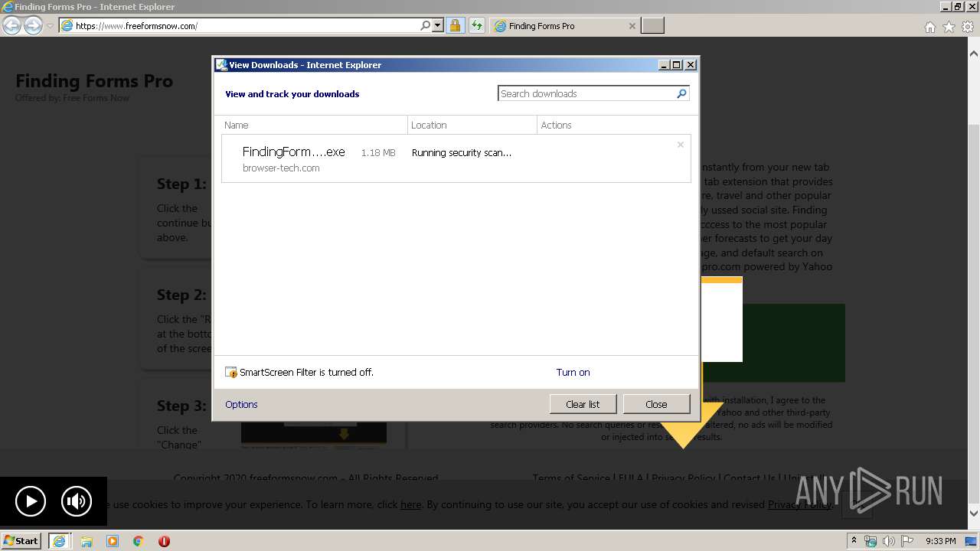Select the Finding Forms Pro tab
980x551 pixels.
(564, 25)
